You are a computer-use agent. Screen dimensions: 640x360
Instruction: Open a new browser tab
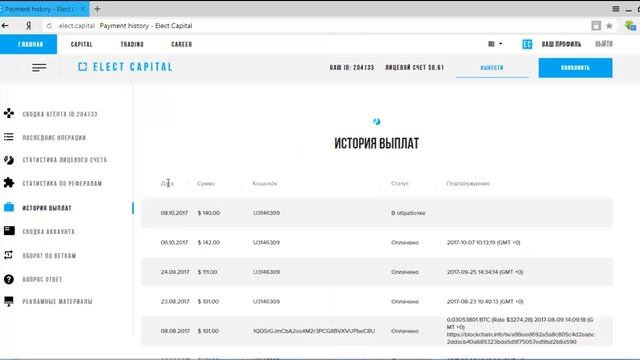click(97, 9)
